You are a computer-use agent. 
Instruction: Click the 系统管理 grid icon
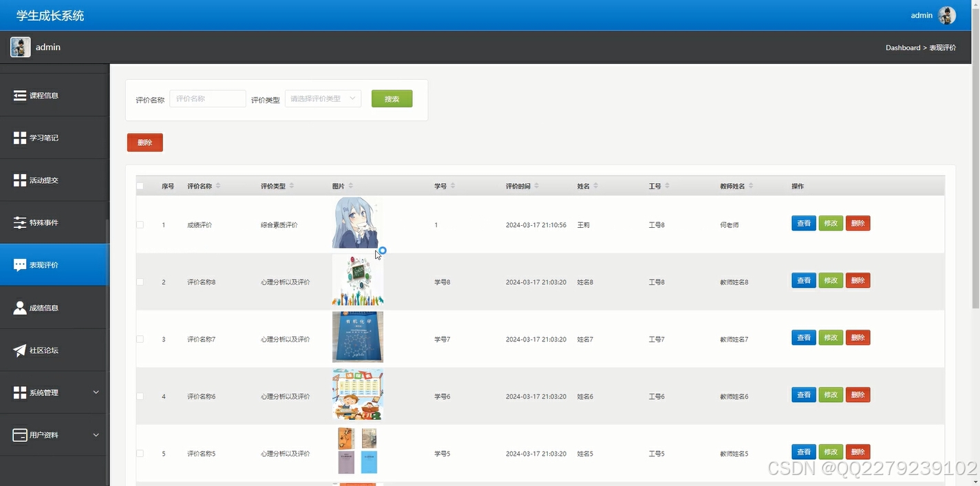click(19, 392)
